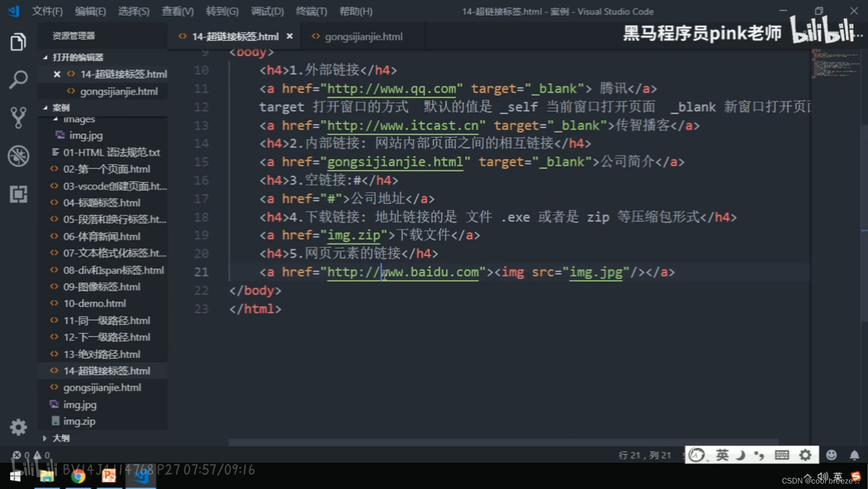
Task: Open the Source Control icon in the sidebar
Action: pos(18,117)
